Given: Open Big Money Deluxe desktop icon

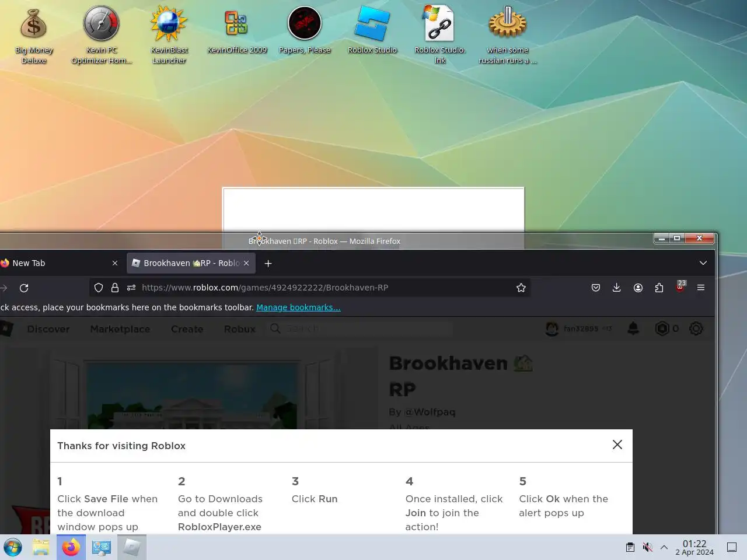Looking at the screenshot, I should (x=33, y=35).
